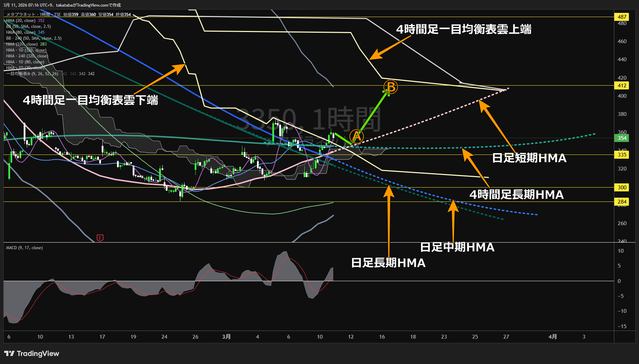This screenshot has height=364, width=639.
Task: Select orange arrow under 4時間足一目均衡表雲上端 label
Action: [390, 47]
